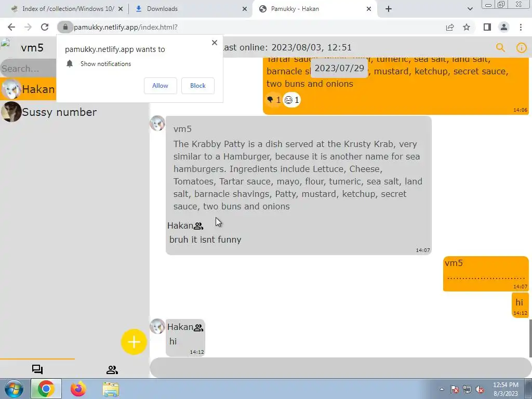Open the orange chat info icon
The image size is (532, 399).
[x=522, y=47]
